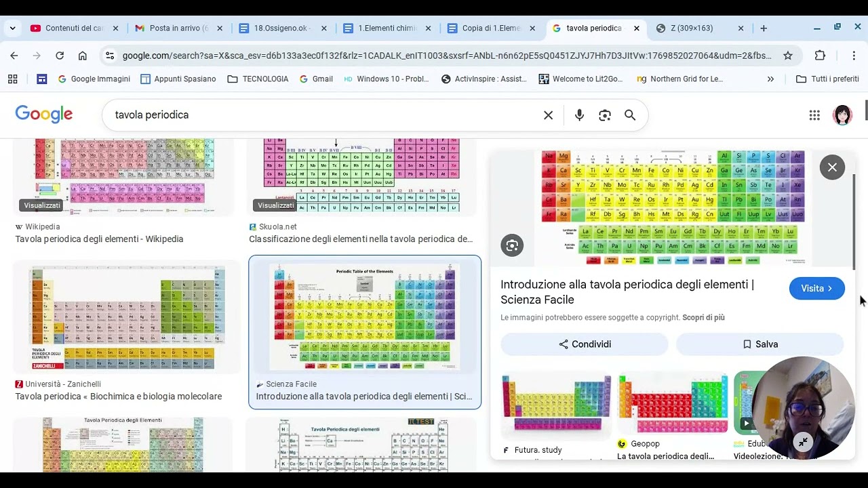Click the page vertical scrollbar

point(866,112)
